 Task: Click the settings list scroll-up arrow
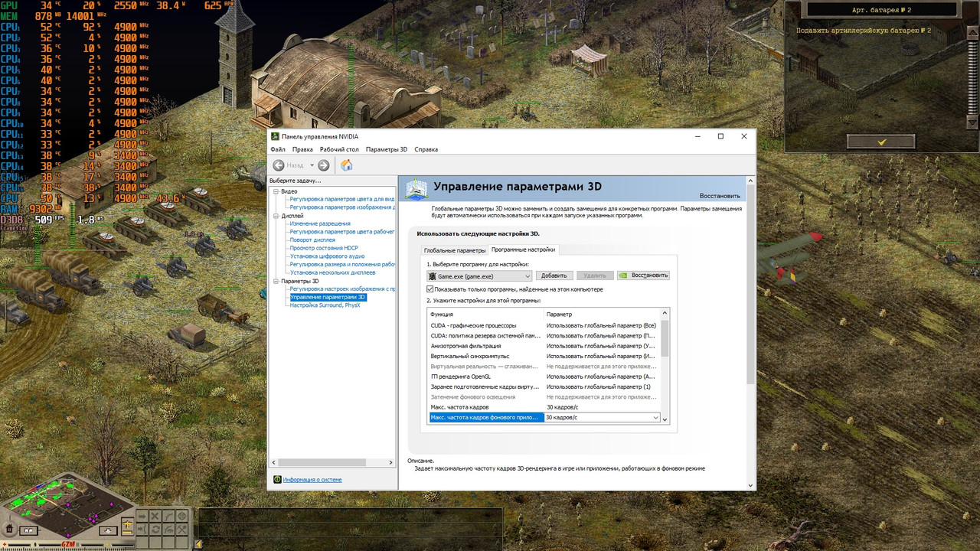(665, 313)
